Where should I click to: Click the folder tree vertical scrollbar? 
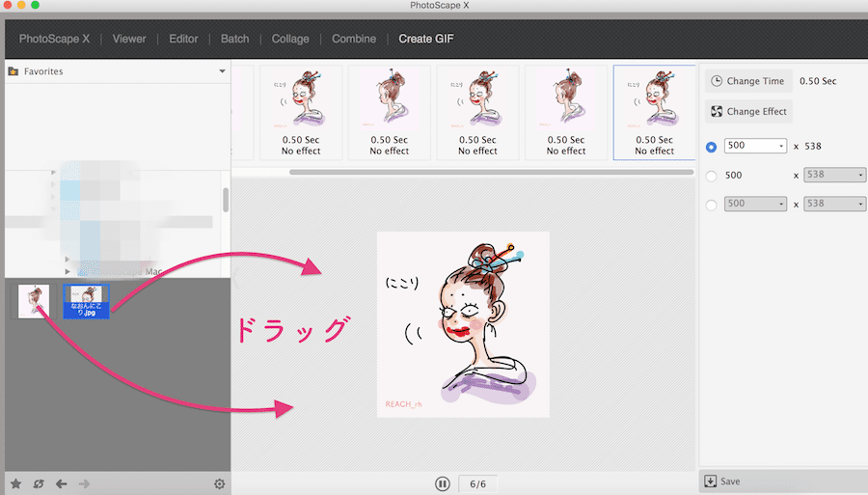click(x=226, y=200)
